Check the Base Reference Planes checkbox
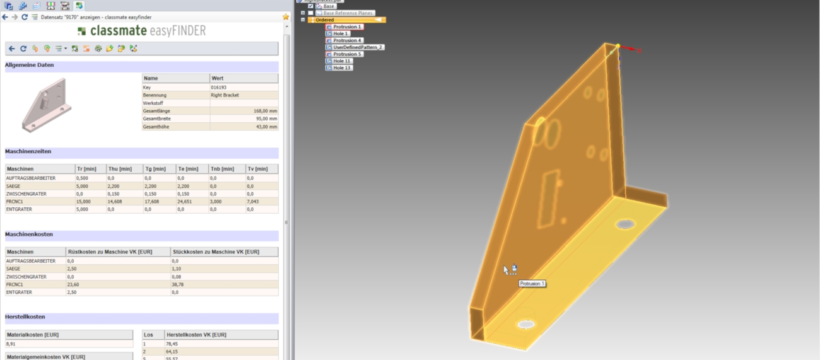This screenshot has height=360, width=820. click(311, 13)
